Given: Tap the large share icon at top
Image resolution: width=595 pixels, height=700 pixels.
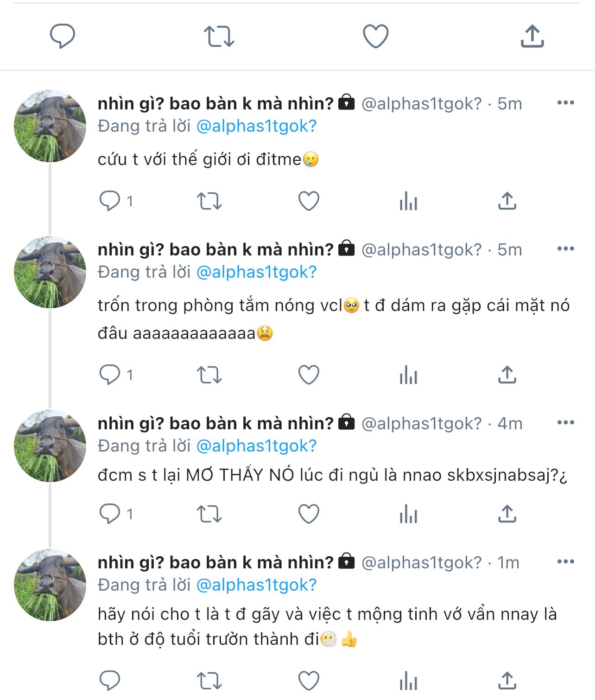Looking at the screenshot, I should pyautogui.click(x=532, y=36).
